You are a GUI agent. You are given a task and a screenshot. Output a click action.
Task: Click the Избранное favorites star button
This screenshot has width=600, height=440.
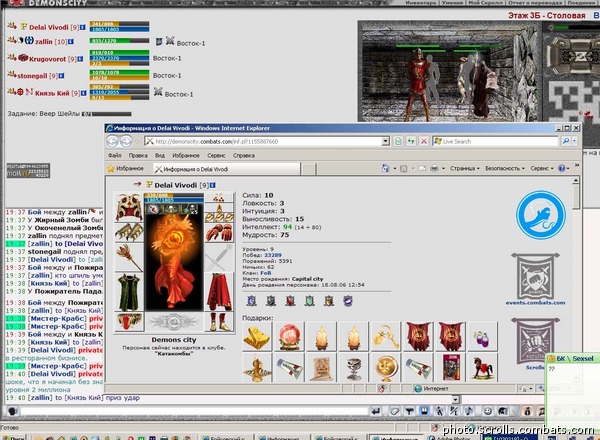pyautogui.click(x=126, y=168)
